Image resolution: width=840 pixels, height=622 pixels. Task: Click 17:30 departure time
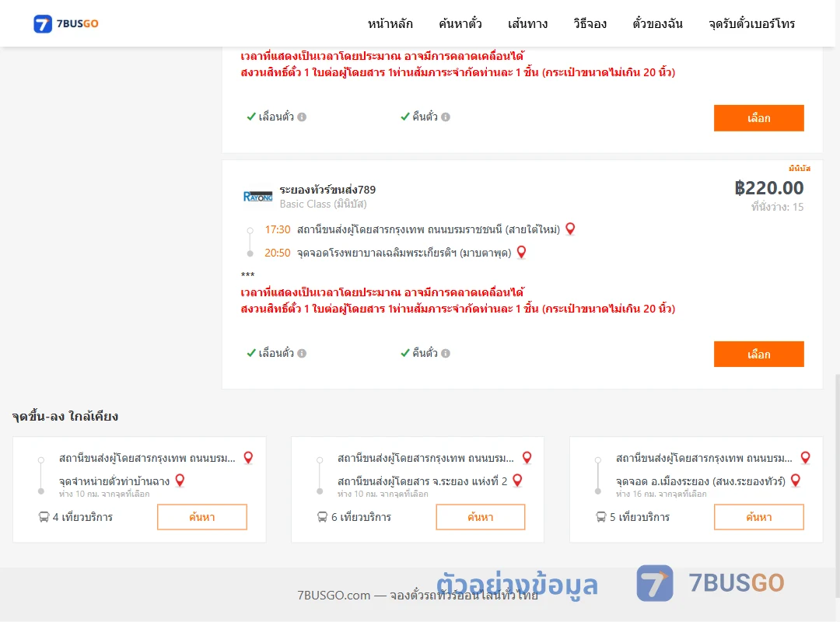[278, 230]
